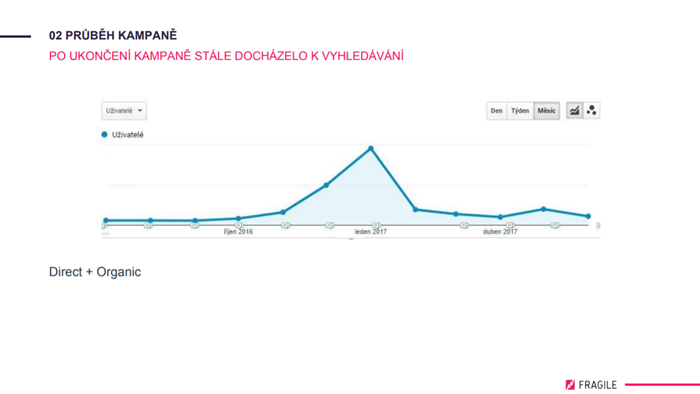Click the Uživatelé legend blue dot
This screenshot has height=394, width=700.
[x=104, y=134]
